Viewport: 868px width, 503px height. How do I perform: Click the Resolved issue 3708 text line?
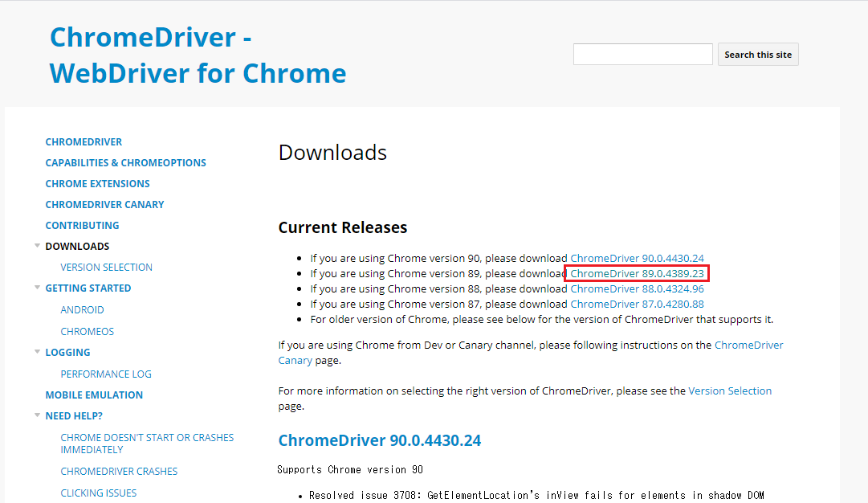[x=536, y=495]
